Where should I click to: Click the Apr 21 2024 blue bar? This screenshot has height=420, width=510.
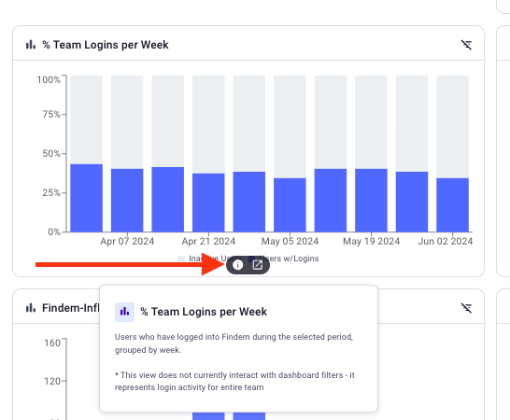(208, 203)
